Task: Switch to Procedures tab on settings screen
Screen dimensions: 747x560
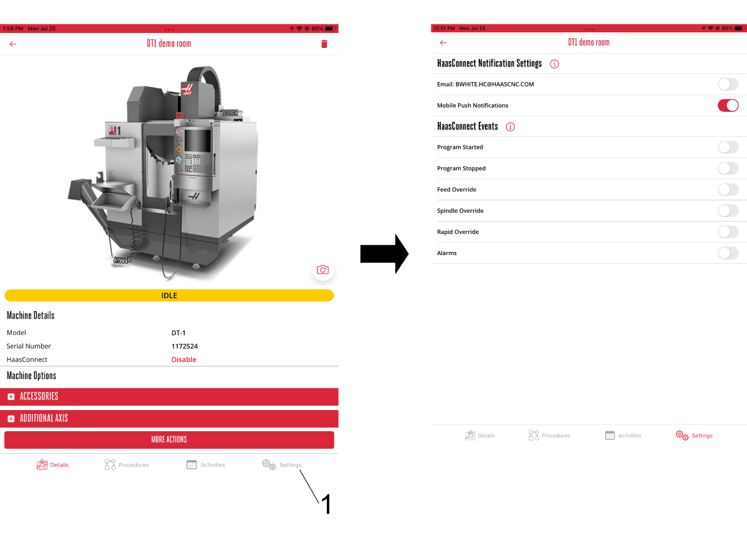Action: tap(550, 436)
